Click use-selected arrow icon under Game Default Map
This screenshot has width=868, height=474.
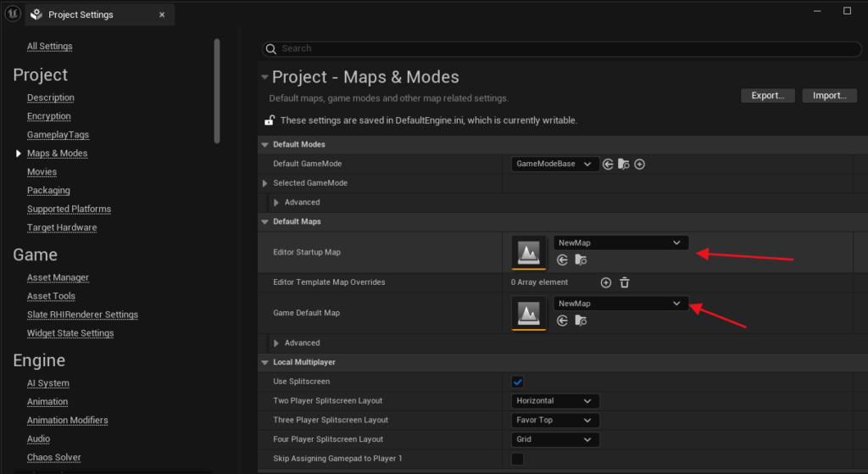coord(563,321)
